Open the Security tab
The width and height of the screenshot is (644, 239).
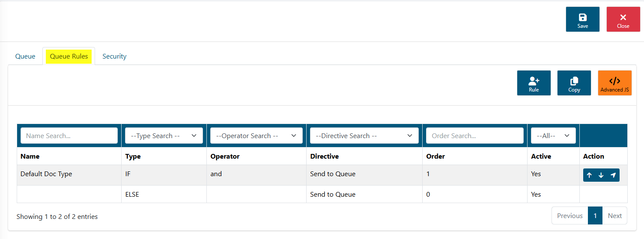tap(114, 56)
